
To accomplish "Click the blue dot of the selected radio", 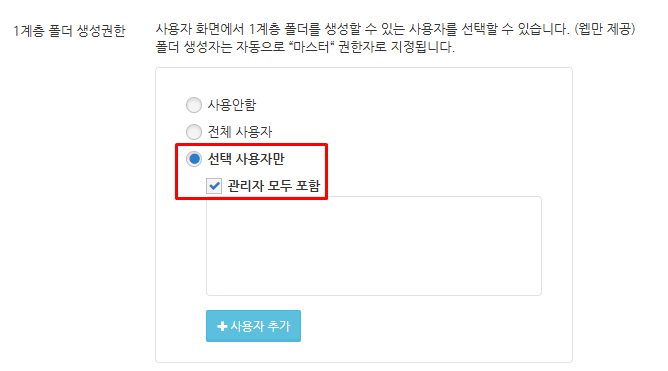I will tap(194, 159).
